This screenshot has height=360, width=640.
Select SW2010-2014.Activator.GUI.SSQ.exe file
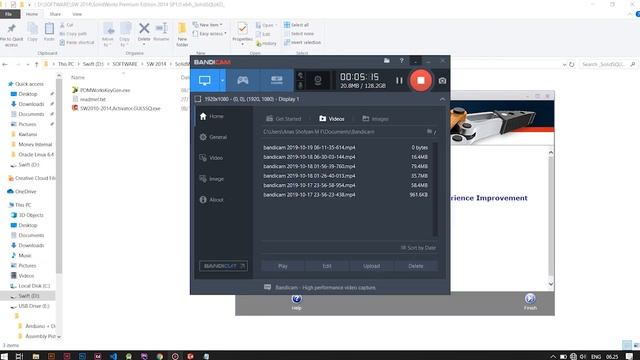coord(116,109)
